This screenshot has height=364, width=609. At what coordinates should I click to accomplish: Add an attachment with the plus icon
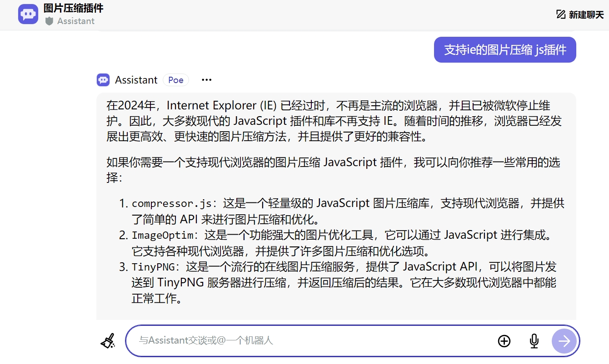[x=504, y=341]
